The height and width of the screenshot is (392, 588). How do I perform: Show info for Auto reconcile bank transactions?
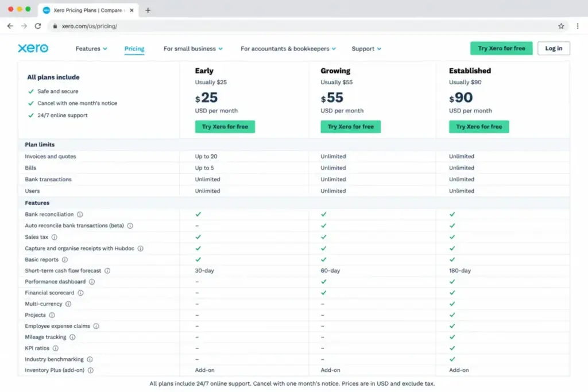(130, 226)
